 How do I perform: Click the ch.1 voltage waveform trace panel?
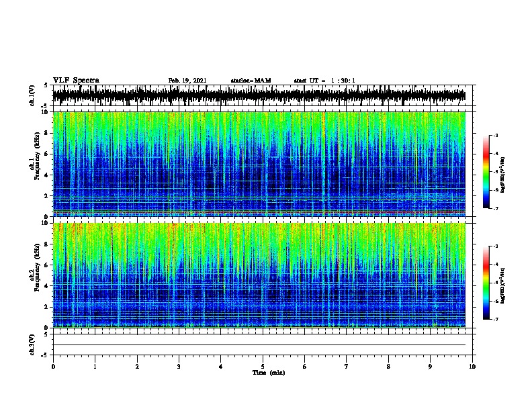coord(263,95)
